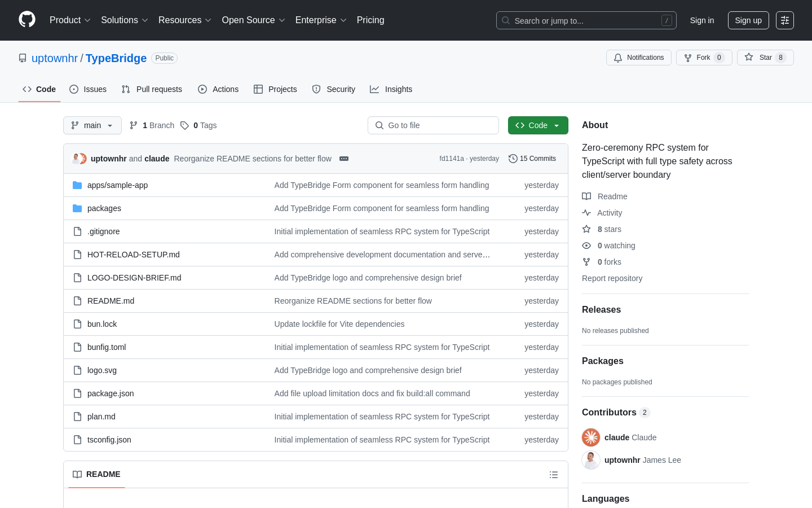Click the claude contributor avatar
The width and height of the screenshot is (812, 508).
[x=591, y=437]
